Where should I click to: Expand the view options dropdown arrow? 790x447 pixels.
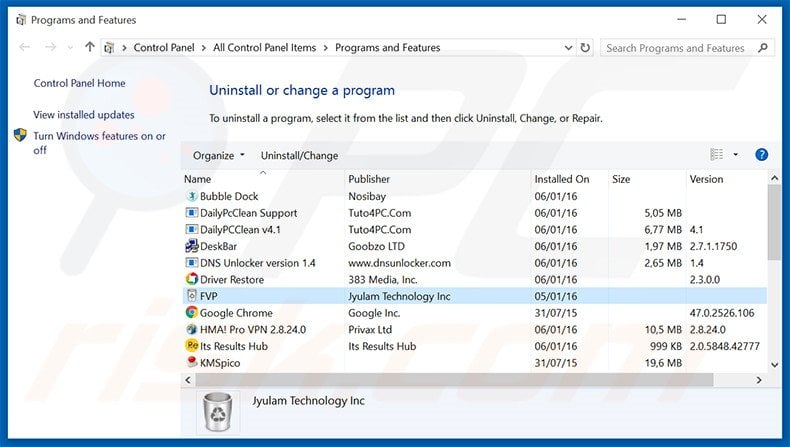click(x=736, y=155)
